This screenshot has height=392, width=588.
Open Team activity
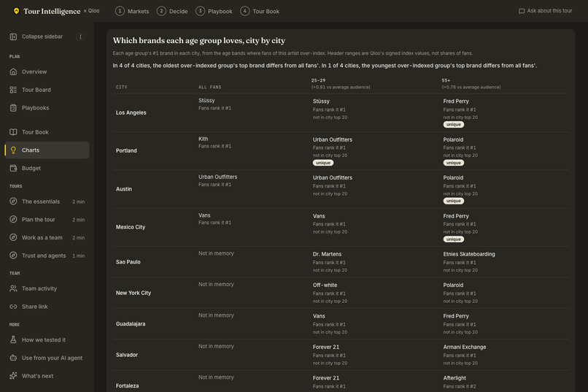(47, 288)
